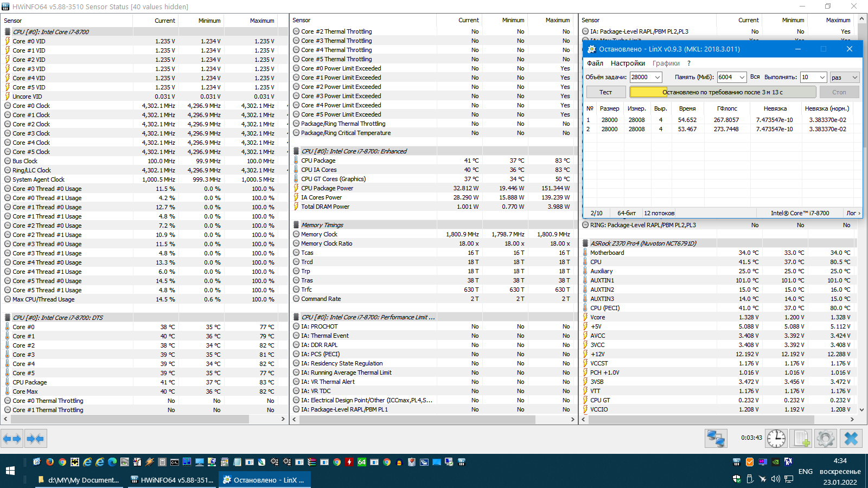
Task: Open the Лог panel in LinX status bar
Action: point(853,213)
